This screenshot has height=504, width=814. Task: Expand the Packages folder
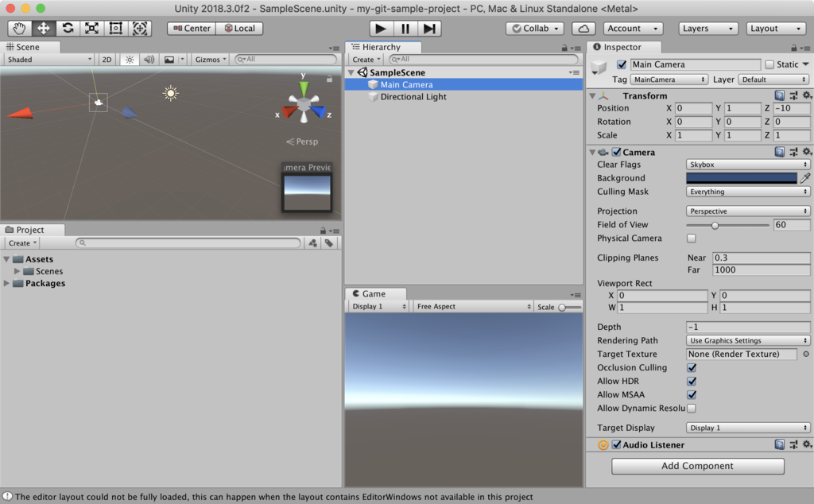click(x=6, y=284)
